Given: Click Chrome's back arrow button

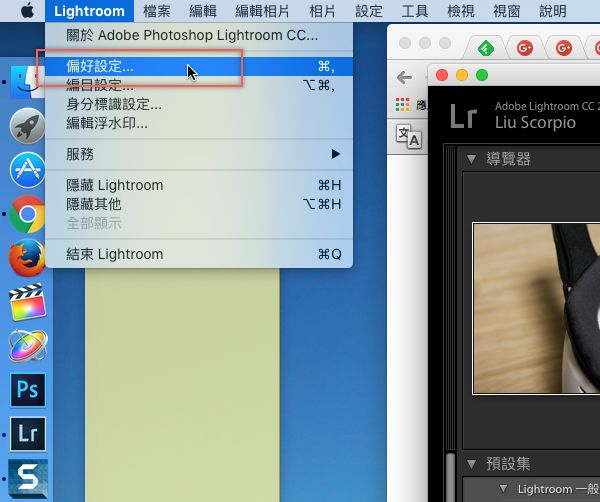Looking at the screenshot, I should tap(404, 78).
